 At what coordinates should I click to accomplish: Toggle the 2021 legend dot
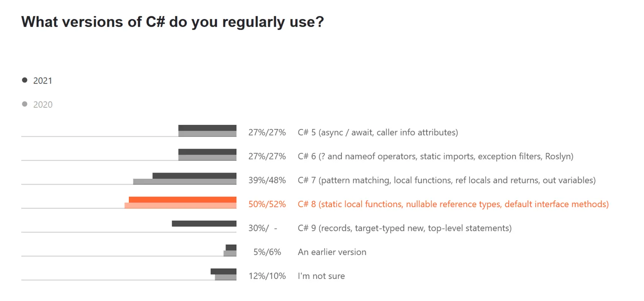tap(25, 80)
